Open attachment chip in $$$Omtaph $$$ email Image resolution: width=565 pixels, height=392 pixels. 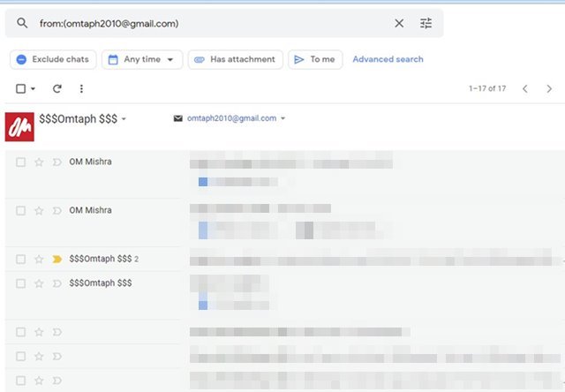(234, 305)
